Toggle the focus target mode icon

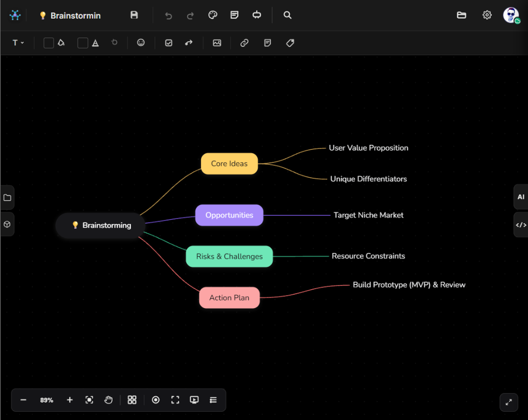(156, 400)
